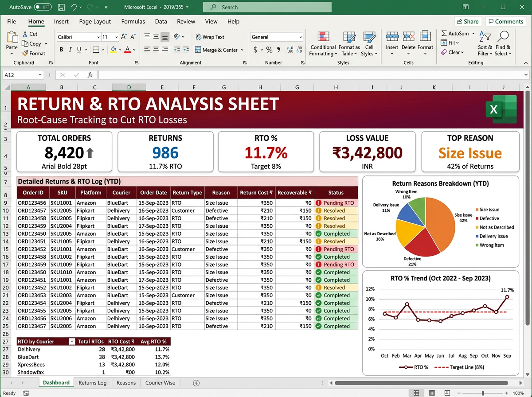Toggle Italic formatting

[70, 50]
